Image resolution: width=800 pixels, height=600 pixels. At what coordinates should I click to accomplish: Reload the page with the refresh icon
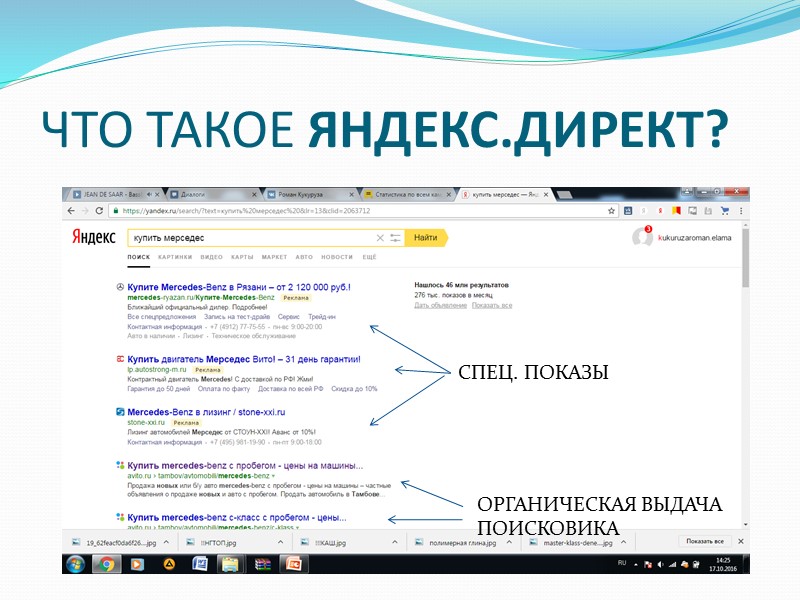point(99,211)
